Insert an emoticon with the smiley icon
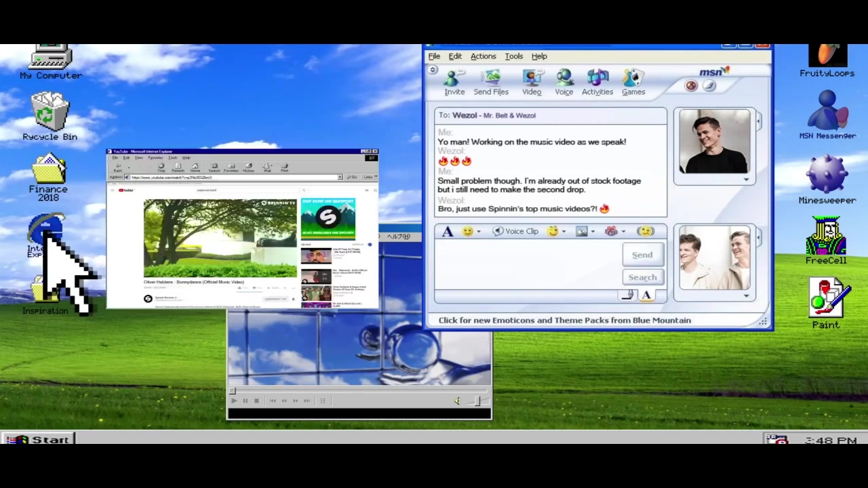This screenshot has height=488, width=868. coord(467,231)
